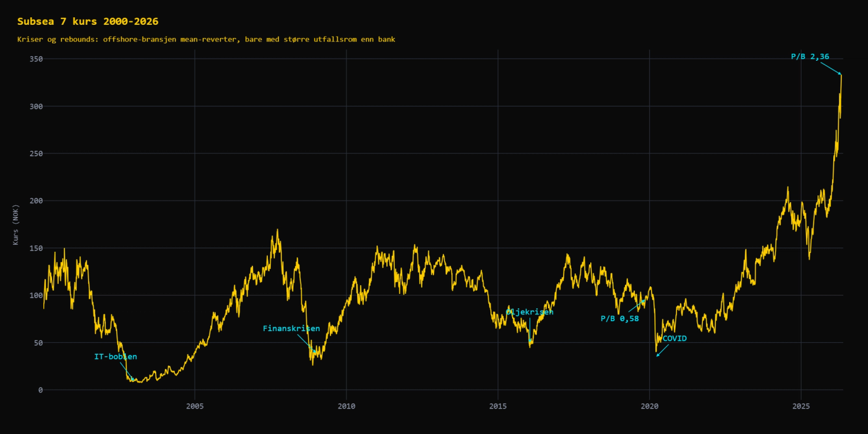
Task: Click the chart title 'Subsea 7 kurs 2000-2026'
Action: [x=87, y=22]
